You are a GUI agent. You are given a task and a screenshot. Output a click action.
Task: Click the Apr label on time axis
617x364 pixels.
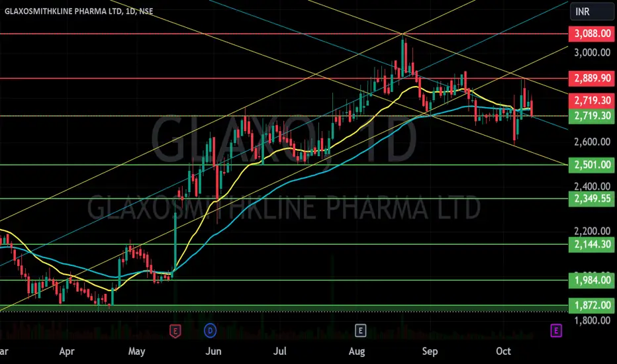67,351
